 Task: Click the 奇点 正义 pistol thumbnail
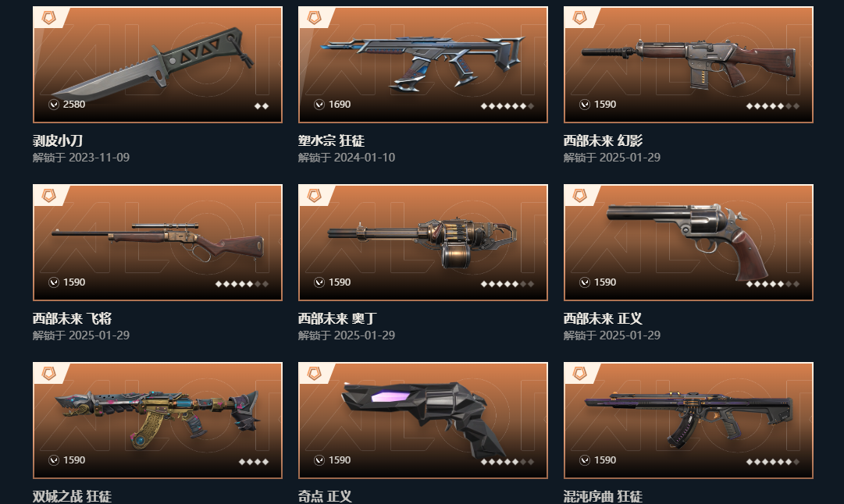pos(423,420)
